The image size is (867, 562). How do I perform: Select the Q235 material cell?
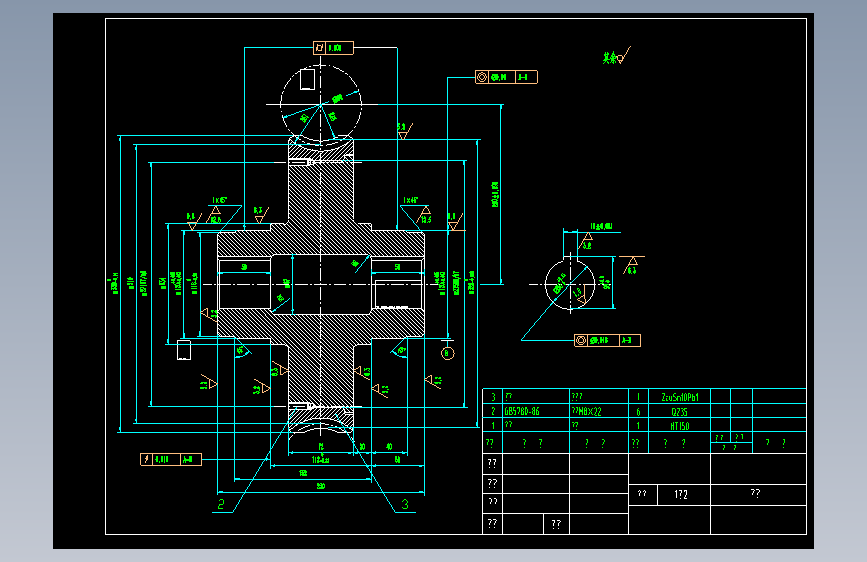pos(680,412)
